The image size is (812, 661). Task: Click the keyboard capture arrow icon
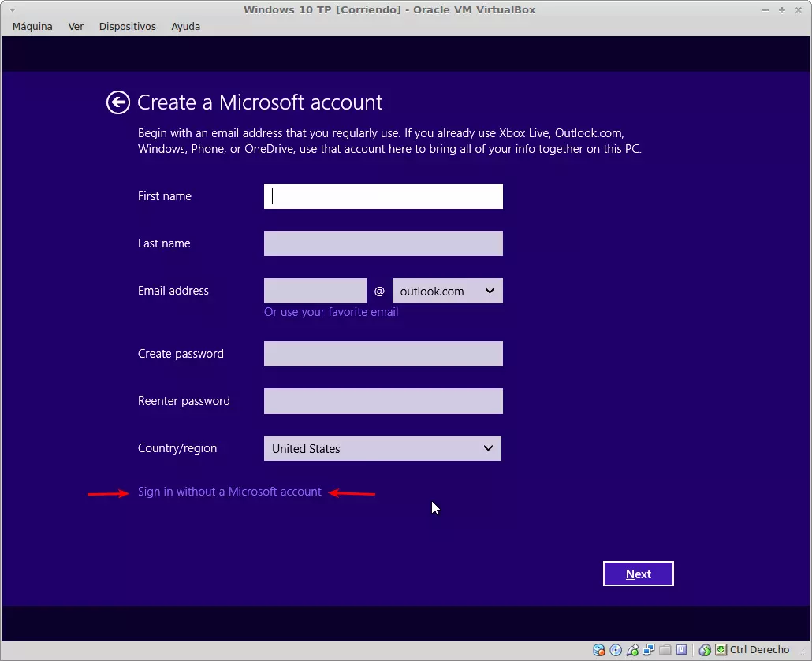click(x=721, y=650)
